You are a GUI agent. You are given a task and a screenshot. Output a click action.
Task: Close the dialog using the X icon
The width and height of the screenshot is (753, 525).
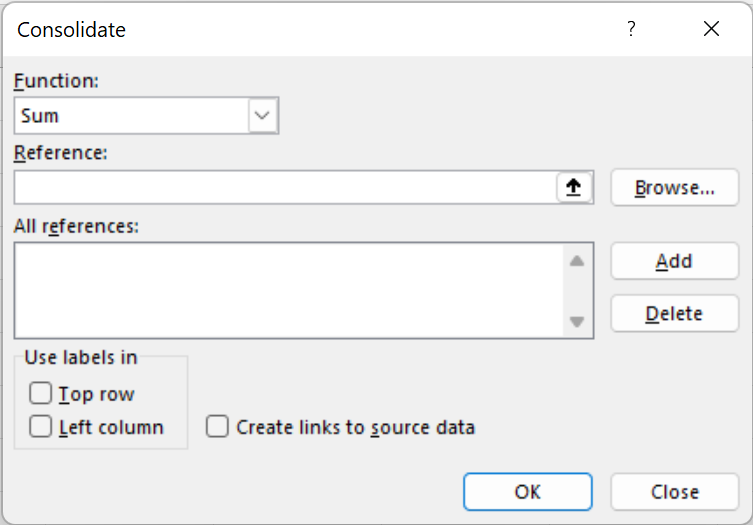click(x=711, y=29)
